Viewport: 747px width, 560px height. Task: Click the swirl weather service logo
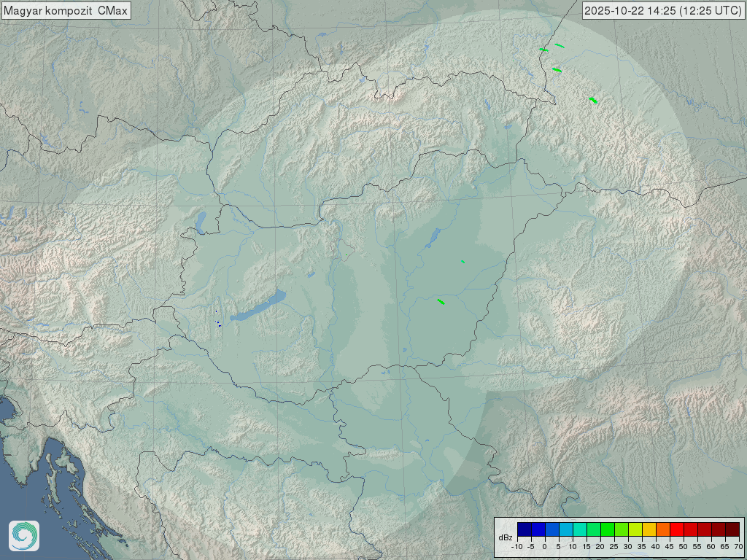(x=24, y=536)
